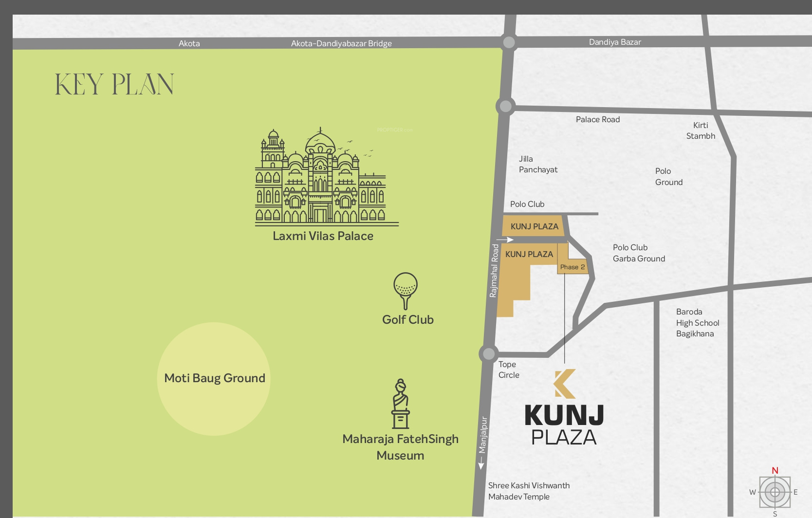Click the Baroda High School Bagikhana label

(x=697, y=323)
